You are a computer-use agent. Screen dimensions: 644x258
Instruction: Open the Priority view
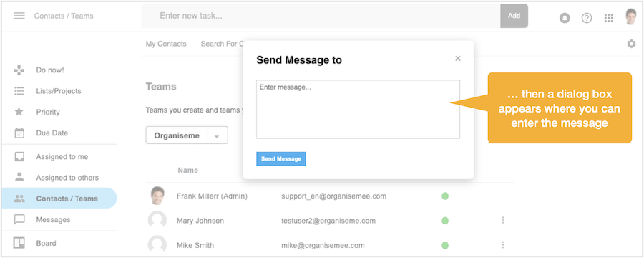48,112
